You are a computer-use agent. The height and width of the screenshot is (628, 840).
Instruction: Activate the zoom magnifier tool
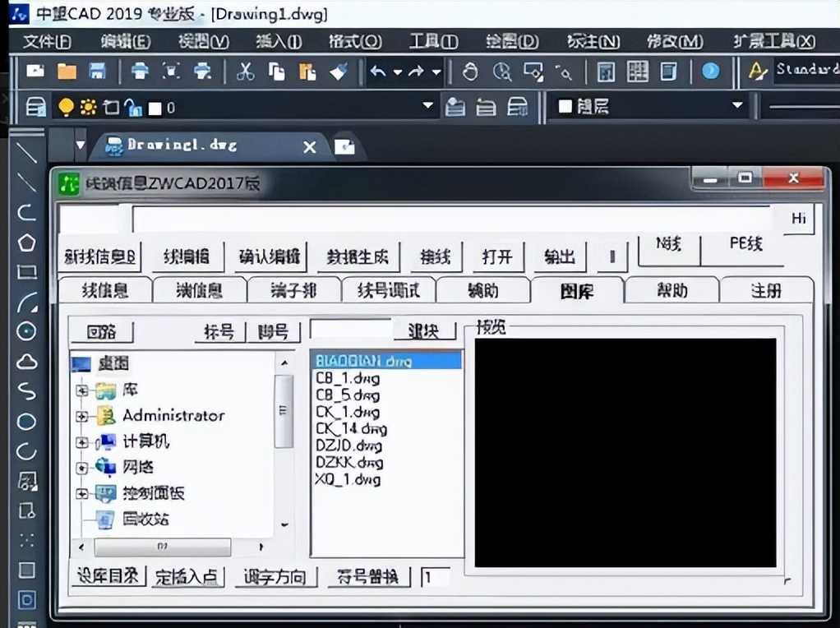502,72
